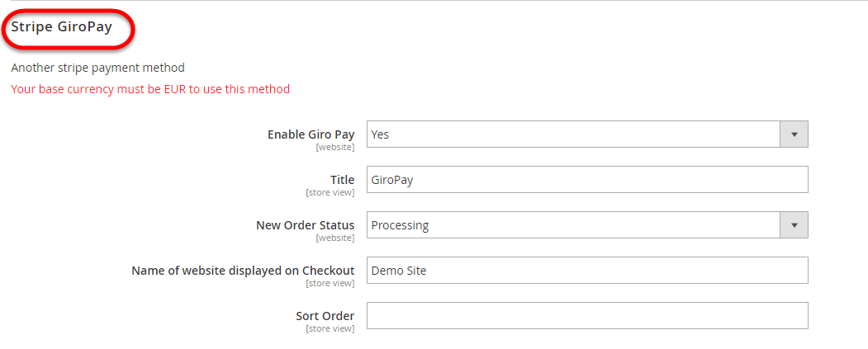The height and width of the screenshot is (349, 868).
Task: Select the empty Sort Order input field
Action: coord(586,316)
